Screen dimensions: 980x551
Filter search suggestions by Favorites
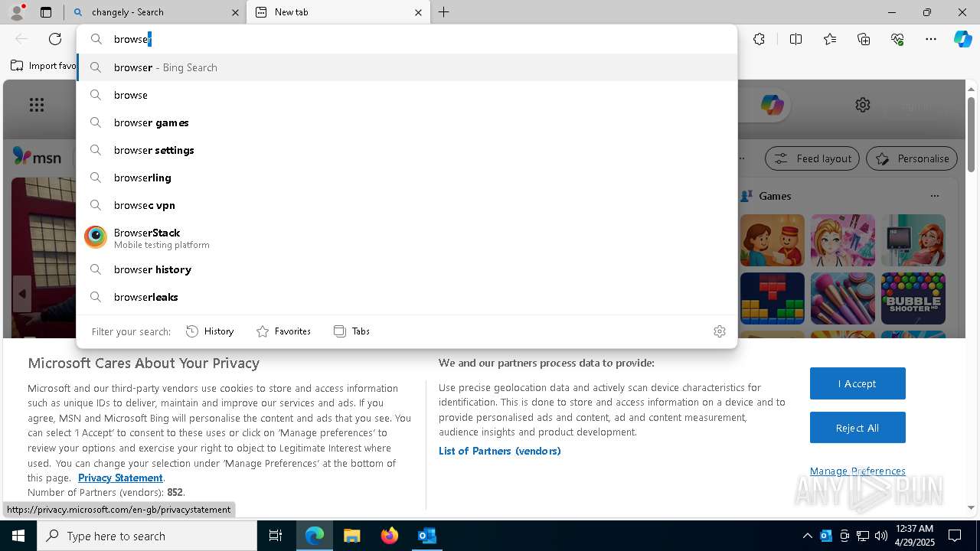tap(283, 331)
